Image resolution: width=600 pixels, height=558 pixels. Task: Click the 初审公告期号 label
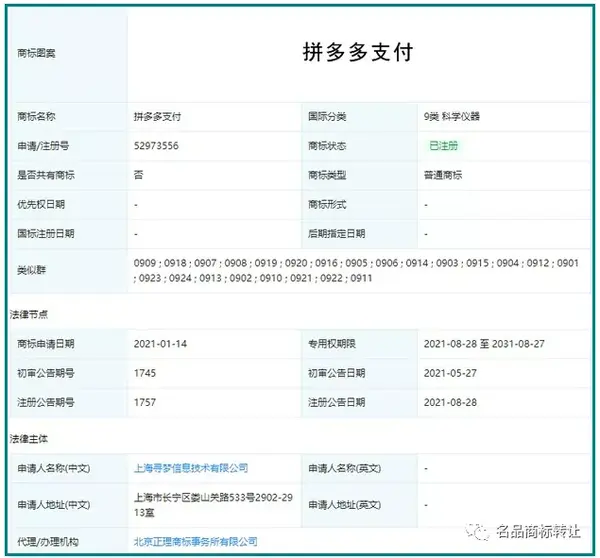point(46,373)
